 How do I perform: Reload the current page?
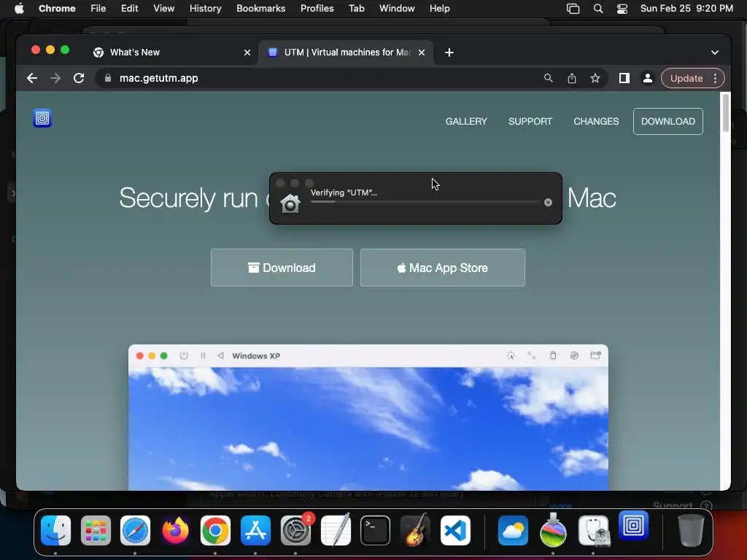point(79,78)
